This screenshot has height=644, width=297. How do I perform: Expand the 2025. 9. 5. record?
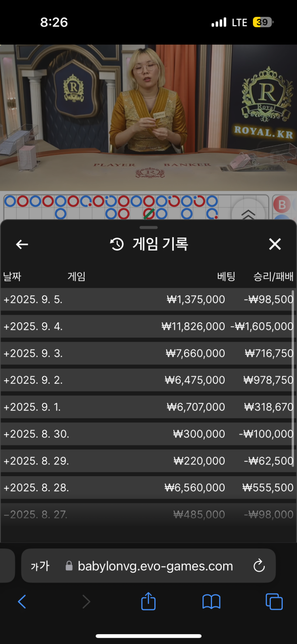(x=6, y=299)
